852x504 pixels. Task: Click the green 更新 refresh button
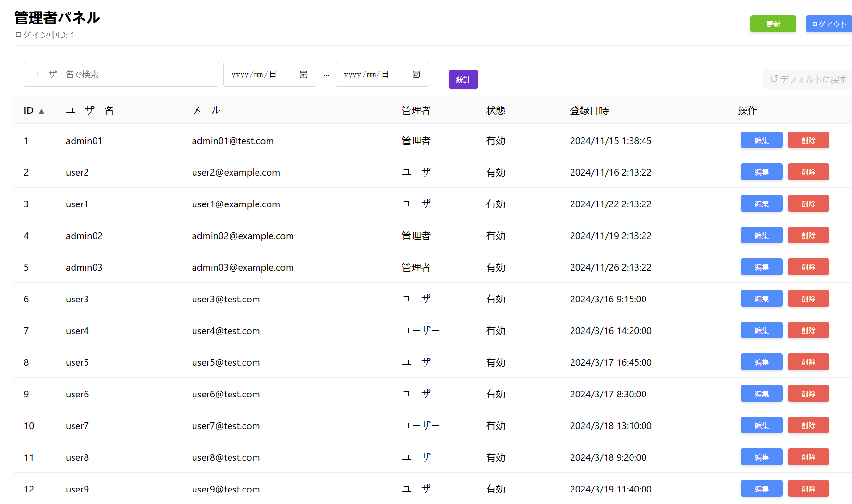pos(773,24)
